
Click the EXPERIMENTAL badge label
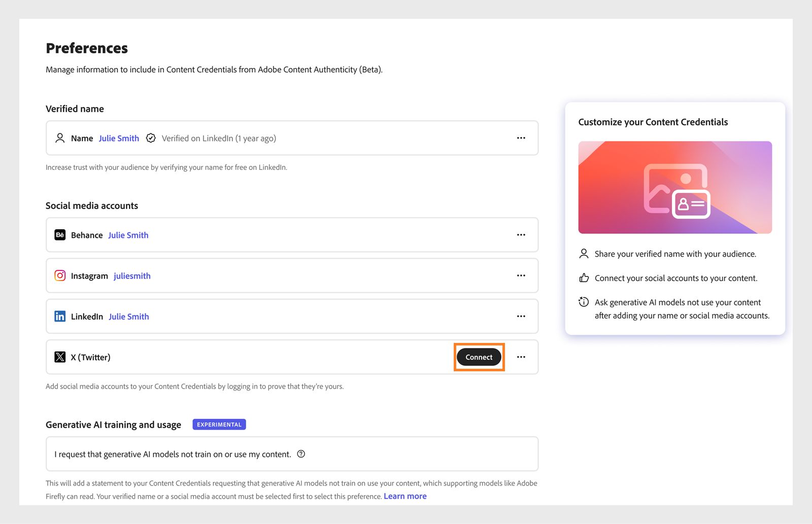(219, 424)
